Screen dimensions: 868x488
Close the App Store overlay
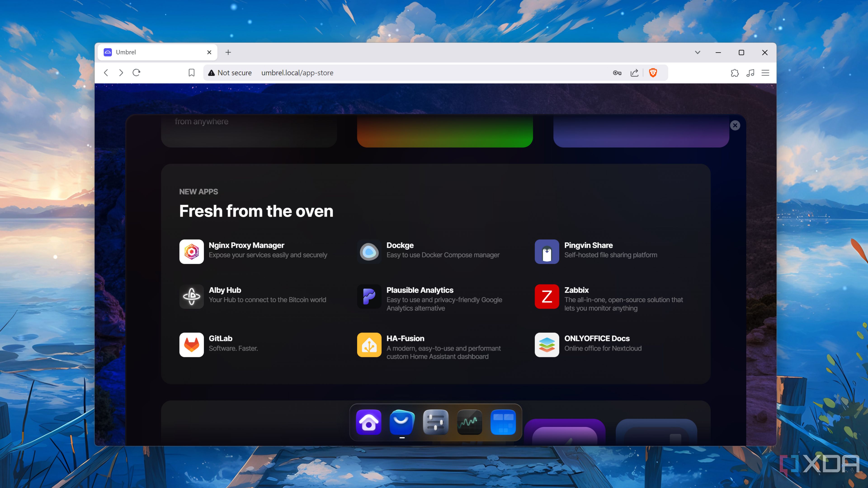click(x=735, y=125)
